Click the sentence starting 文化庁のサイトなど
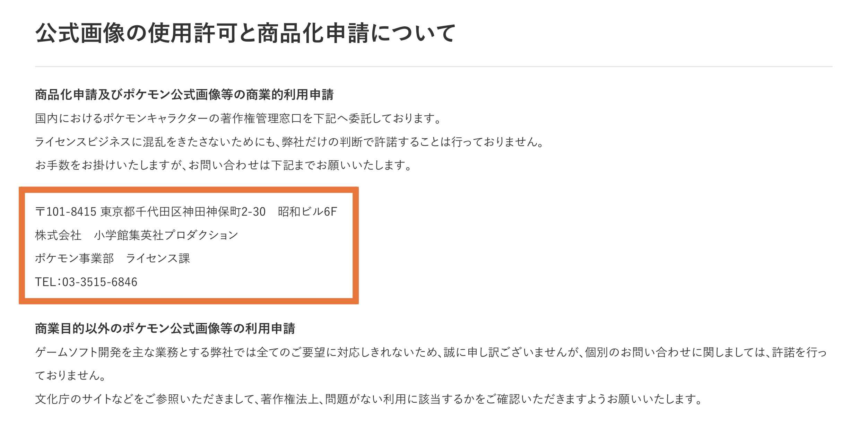 coord(369,399)
